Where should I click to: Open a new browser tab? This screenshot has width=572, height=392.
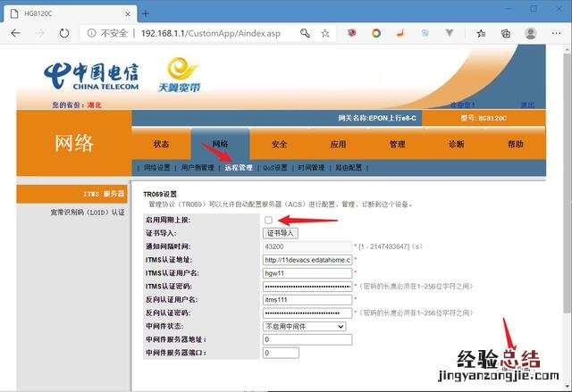coord(146,13)
